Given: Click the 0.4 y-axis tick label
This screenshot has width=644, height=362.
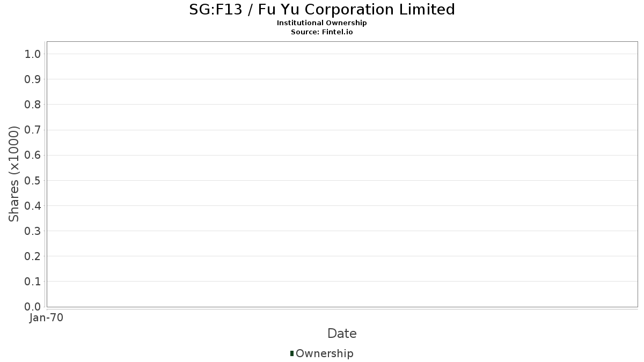Looking at the screenshot, I should point(33,205).
